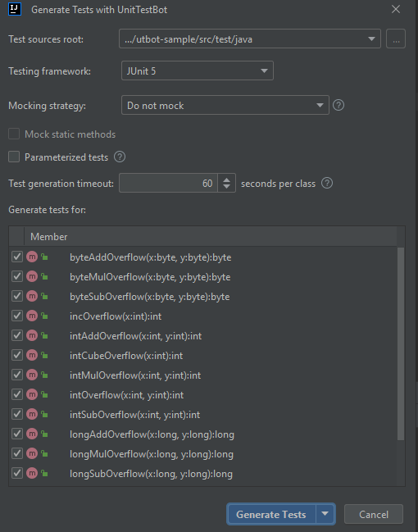Click timeout input field showing 60
Image resolution: width=418 pixels, height=532 pixels.
tap(168, 183)
